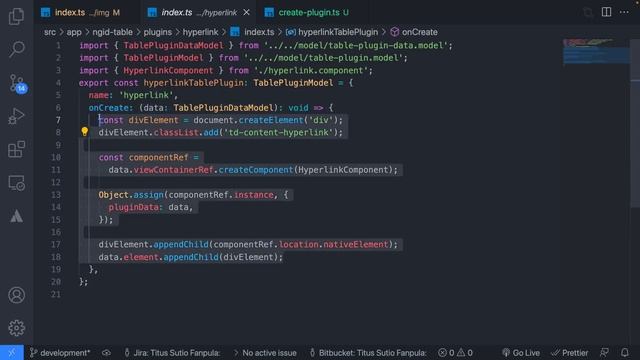The height and width of the screenshot is (360, 640).
Task: Click the open changes icon in editor toolbar
Action: [x=588, y=12]
